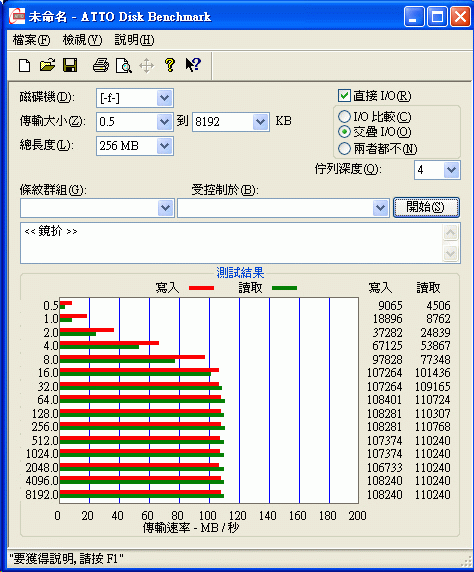Image resolution: width=474 pixels, height=572 pixels.
Task: Open the 佇列深度 queue depth dropdown
Action: (x=451, y=170)
